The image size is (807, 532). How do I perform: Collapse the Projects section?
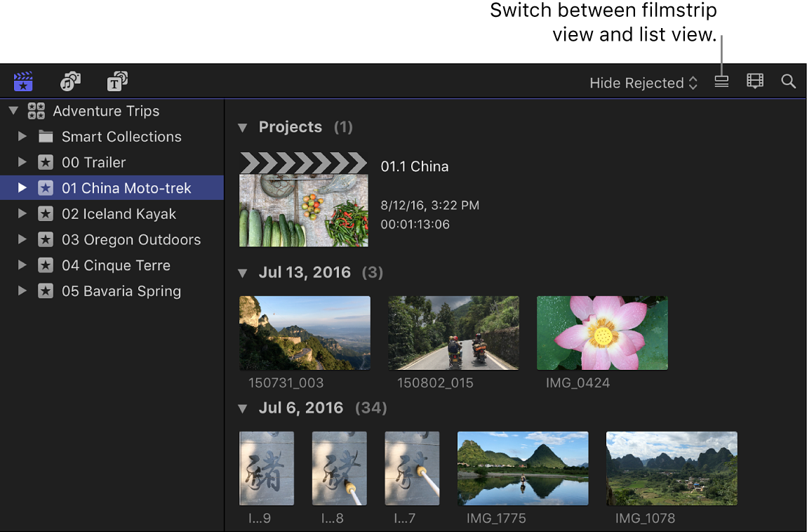click(x=242, y=127)
